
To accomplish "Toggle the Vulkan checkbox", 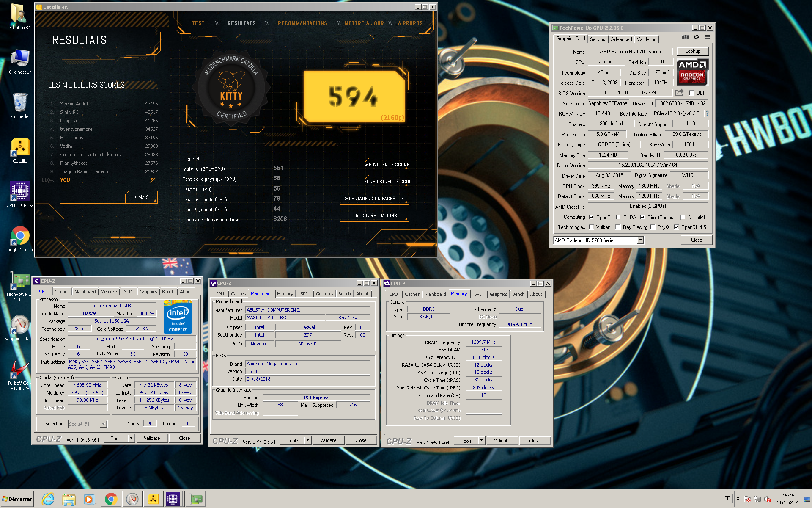I will pos(591,227).
